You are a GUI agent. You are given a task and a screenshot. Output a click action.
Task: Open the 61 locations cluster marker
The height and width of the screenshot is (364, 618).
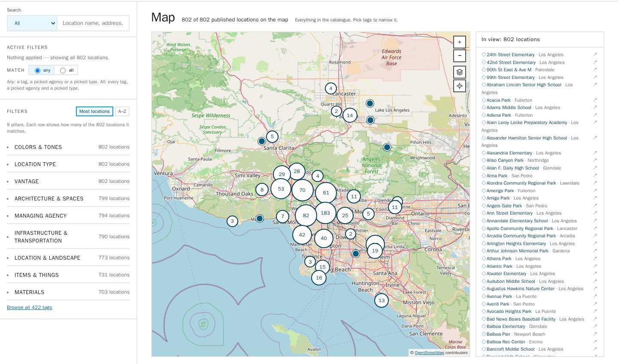click(x=326, y=193)
